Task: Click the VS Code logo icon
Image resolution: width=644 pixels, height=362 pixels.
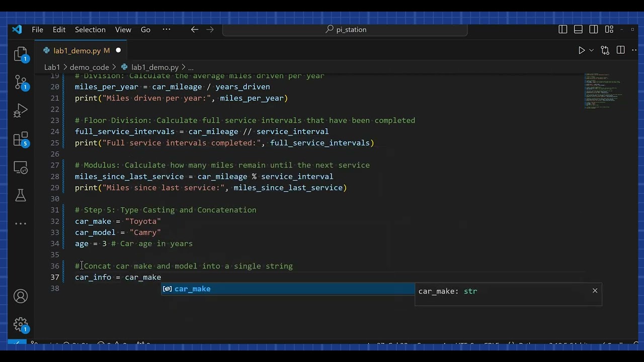Action: tap(17, 29)
